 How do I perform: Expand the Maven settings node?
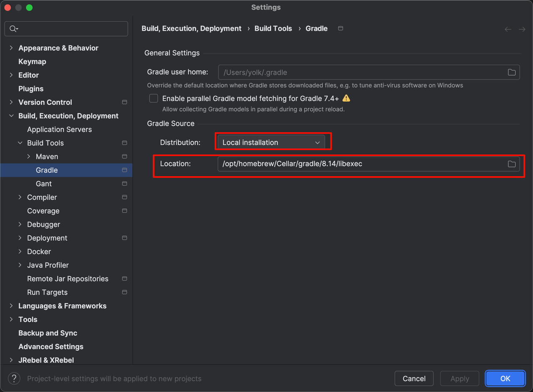click(29, 157)
